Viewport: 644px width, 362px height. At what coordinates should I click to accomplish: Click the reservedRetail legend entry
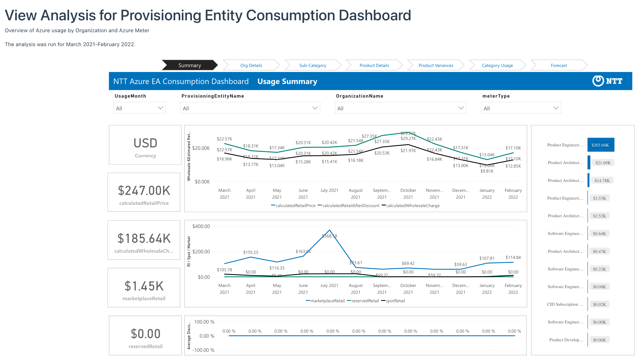pos(363,301)
